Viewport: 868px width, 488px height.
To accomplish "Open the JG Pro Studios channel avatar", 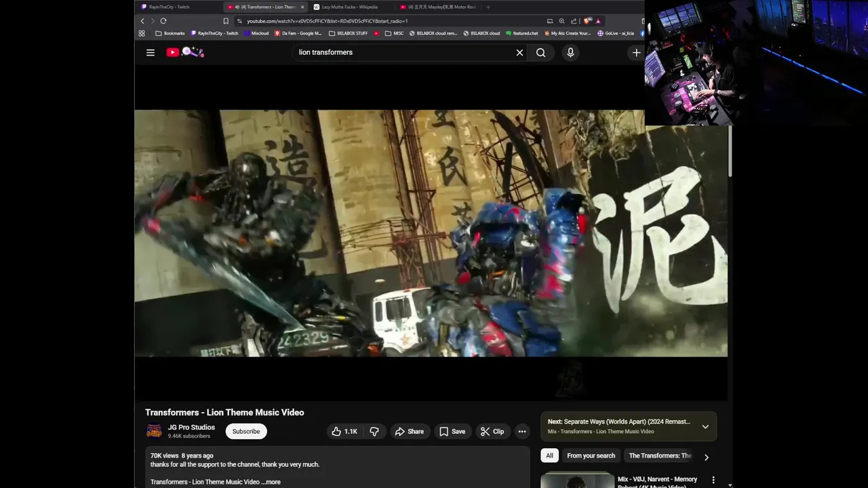I will pos(154,431).
